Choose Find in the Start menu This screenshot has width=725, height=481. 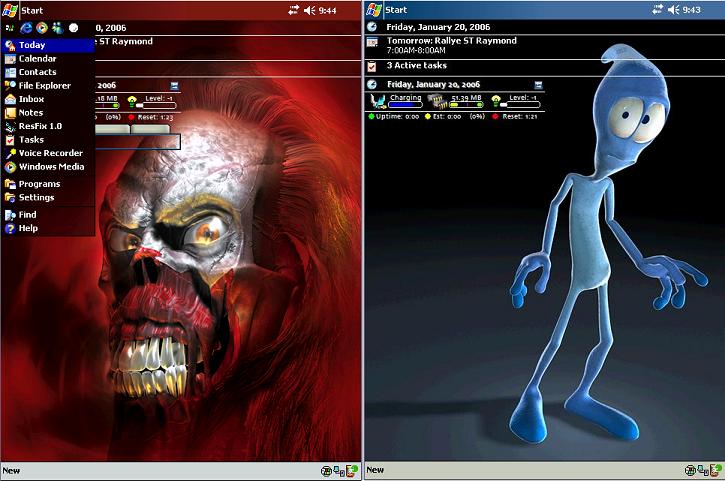tap(48, 215)
